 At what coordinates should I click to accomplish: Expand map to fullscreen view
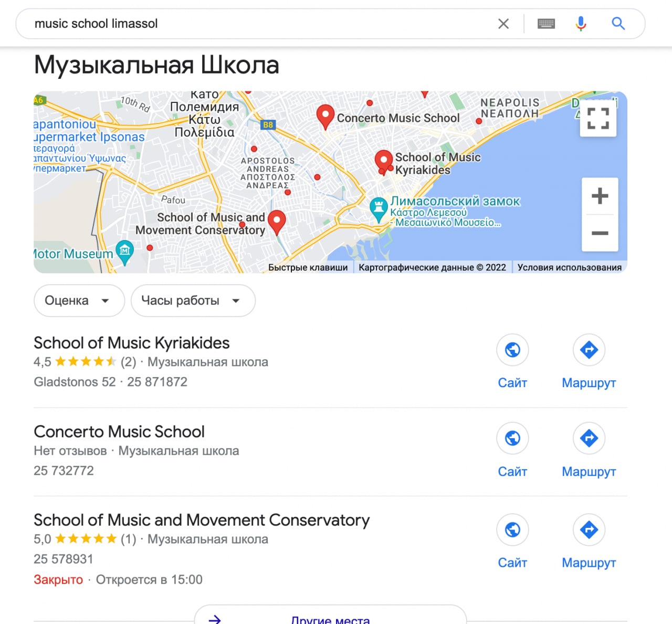tap(598, 118)
